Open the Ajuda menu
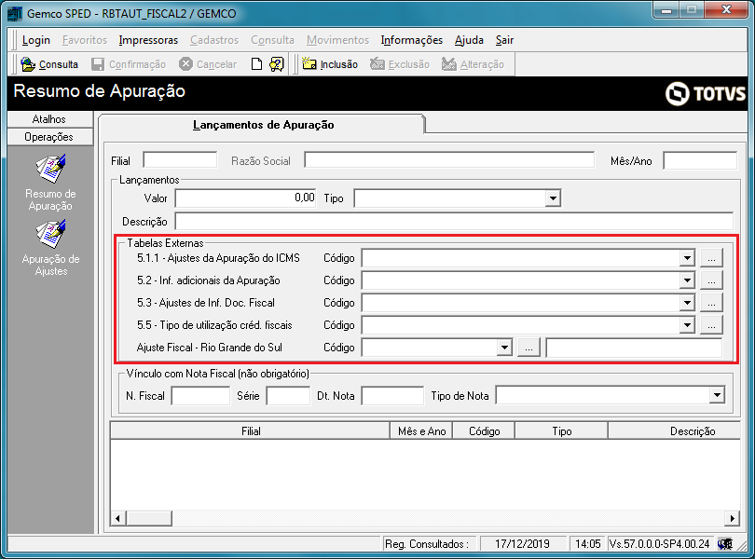 [469, 40]
